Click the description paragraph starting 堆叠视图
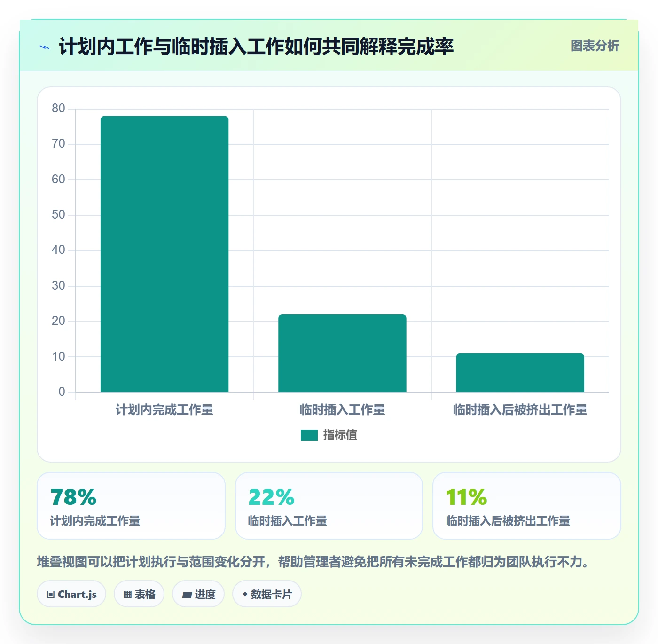 [x=313, y=562]
